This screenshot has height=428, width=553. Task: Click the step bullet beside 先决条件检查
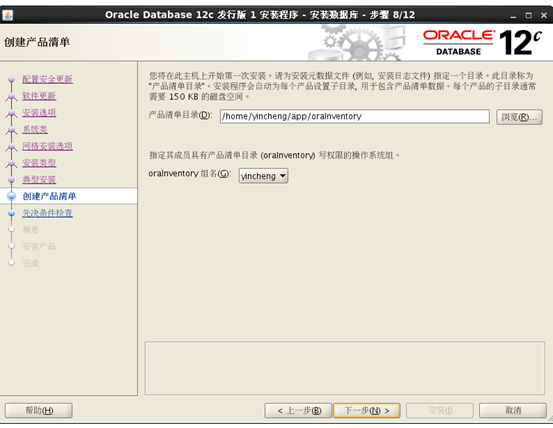12,213
